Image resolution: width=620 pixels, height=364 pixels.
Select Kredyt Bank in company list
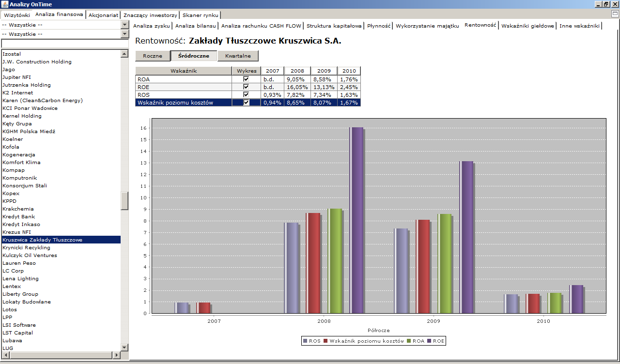61,216
